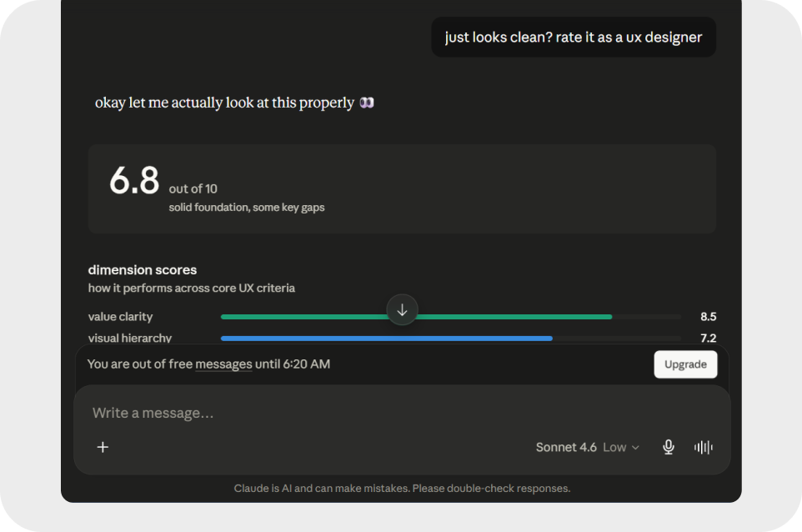The width and height of the screenshot is (802, 532).
Task: Open the attachment plus menu
Action: tap(103, 447)
